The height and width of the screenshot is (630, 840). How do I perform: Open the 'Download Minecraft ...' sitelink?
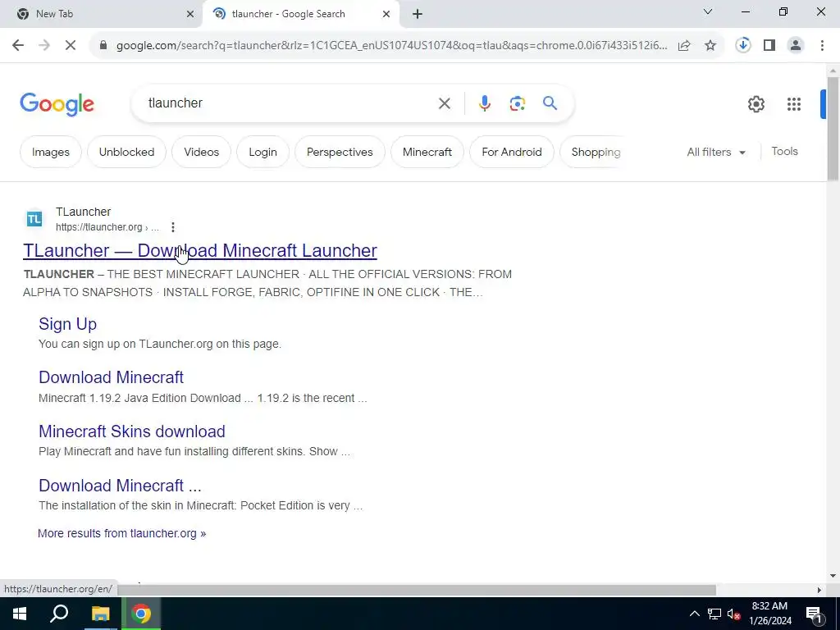[120, 486]
